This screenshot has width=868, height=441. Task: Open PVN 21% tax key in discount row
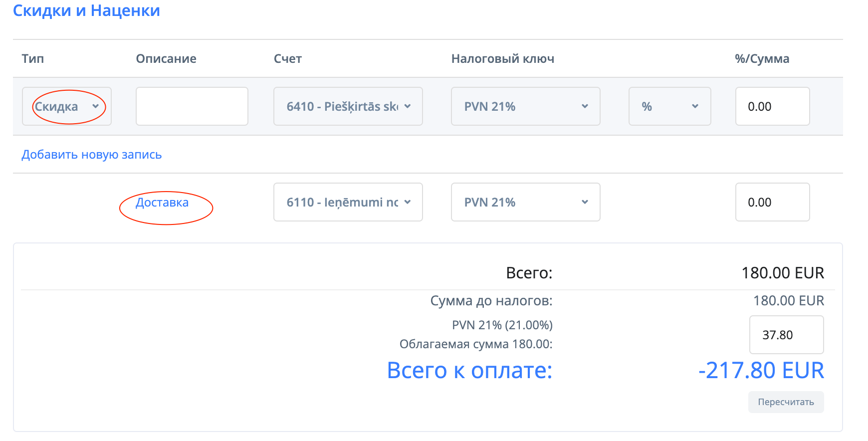coord(525,106)
